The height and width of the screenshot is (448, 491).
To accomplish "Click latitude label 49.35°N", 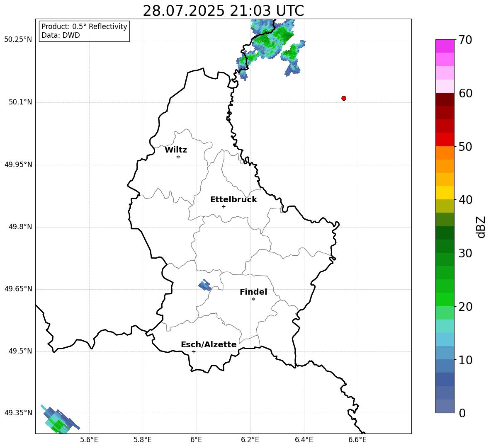I will coord(18,413).
